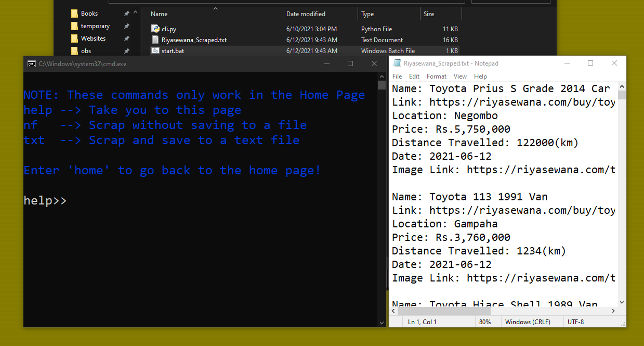
Task: Click the '6/10/2021 3:04 PM' date cell
Action: (312, 29)
